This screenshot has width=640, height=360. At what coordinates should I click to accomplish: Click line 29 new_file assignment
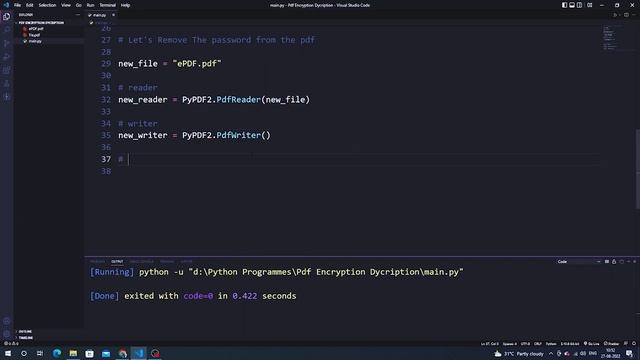169,64
